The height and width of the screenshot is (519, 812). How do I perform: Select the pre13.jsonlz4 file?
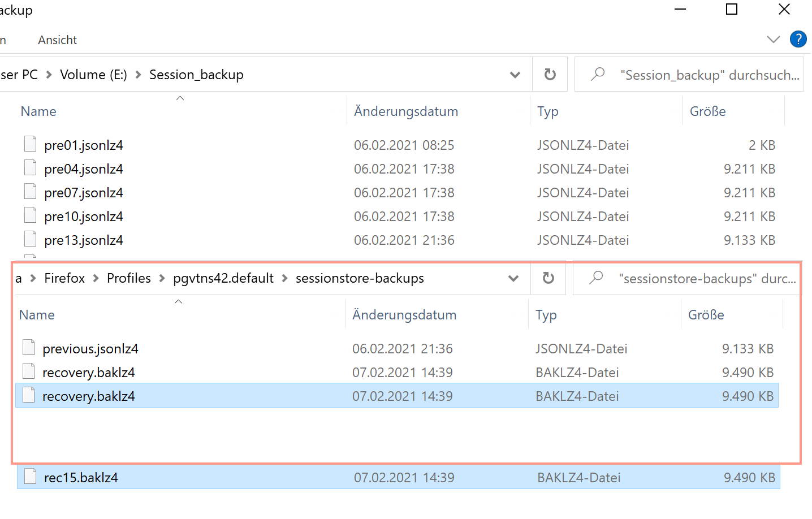click(84, 240)
